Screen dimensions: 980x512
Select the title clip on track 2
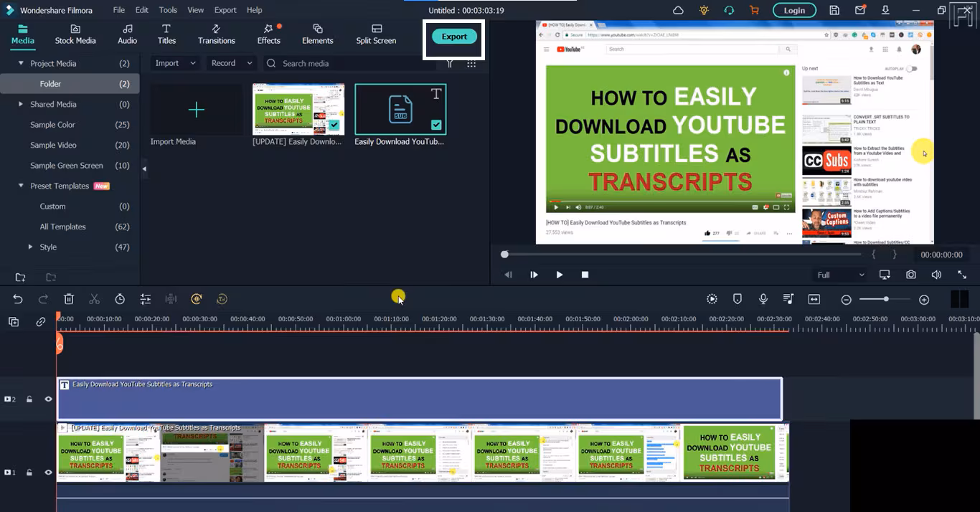coord(420,399)
